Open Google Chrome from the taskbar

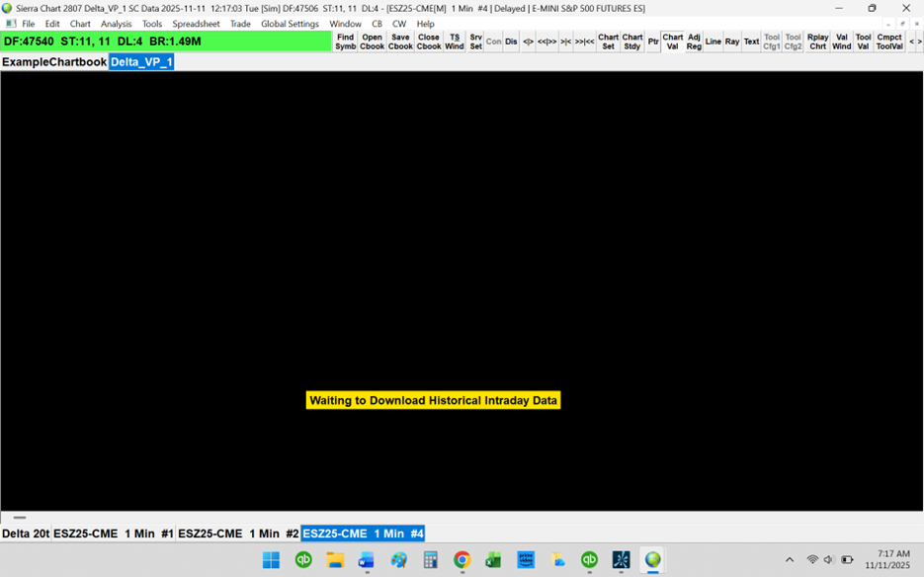click(x=462, y=559)
